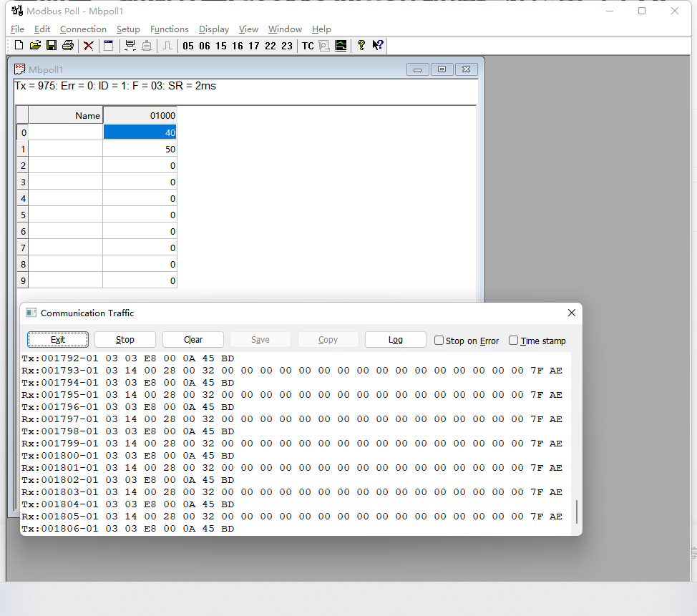Select function 22 in toolbar
Viewport: 697px width, 616px height.
(270, 46)
